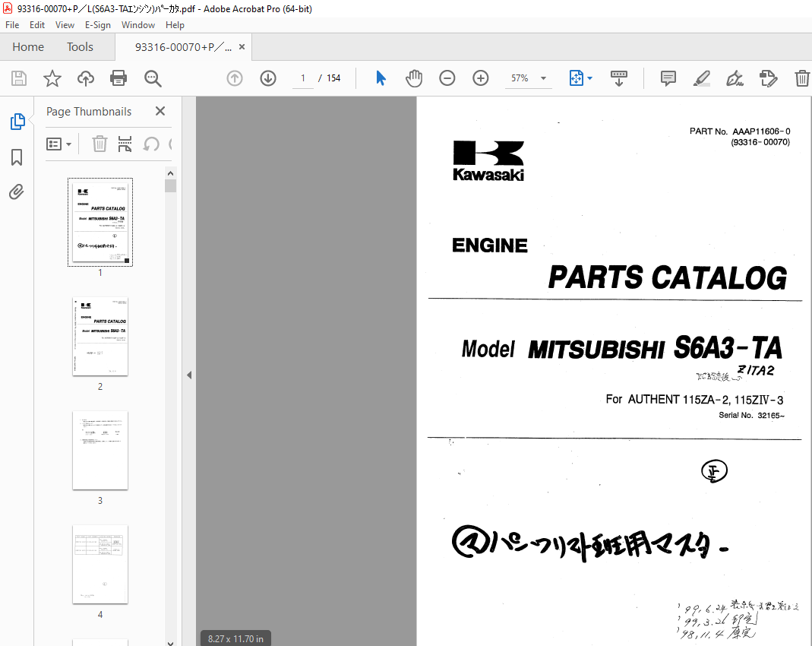Image resolution: width=812 pixels, height=646 pixels.
Task: Open the File menu
Action: [x=12, y=25]
